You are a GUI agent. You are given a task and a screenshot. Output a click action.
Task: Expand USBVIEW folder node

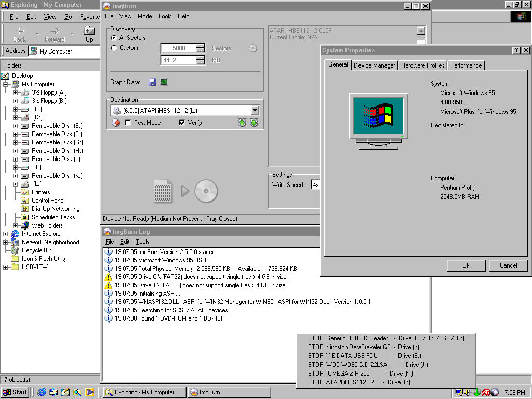pos(5,267)
